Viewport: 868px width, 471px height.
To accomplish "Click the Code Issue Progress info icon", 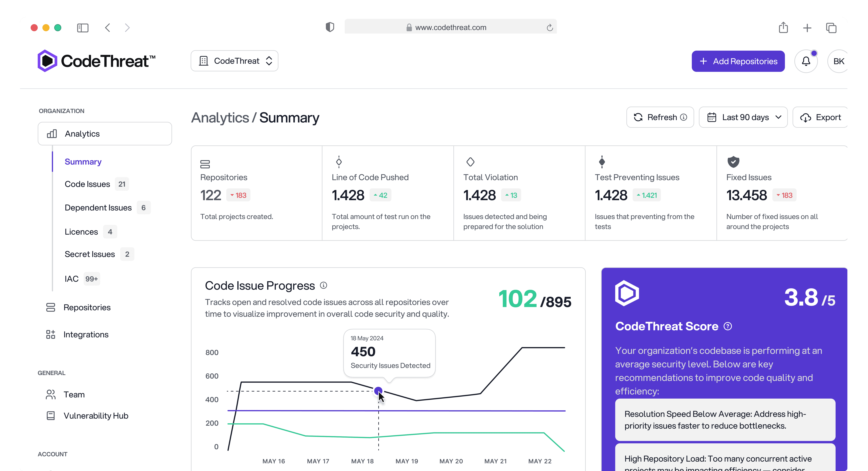I will (324, 286).
